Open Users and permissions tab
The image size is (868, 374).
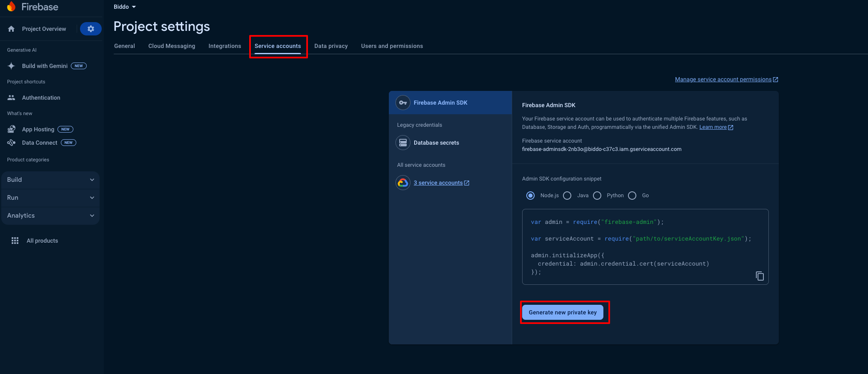392,46
